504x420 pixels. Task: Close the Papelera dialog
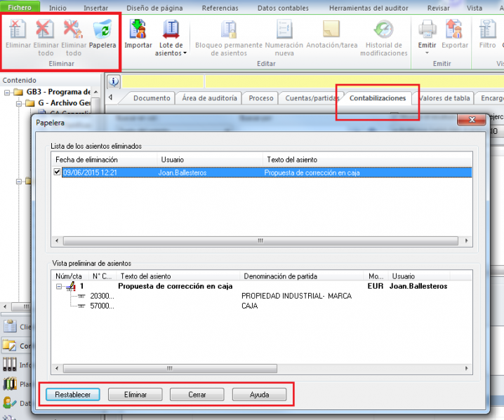click(x=472, y=119)
